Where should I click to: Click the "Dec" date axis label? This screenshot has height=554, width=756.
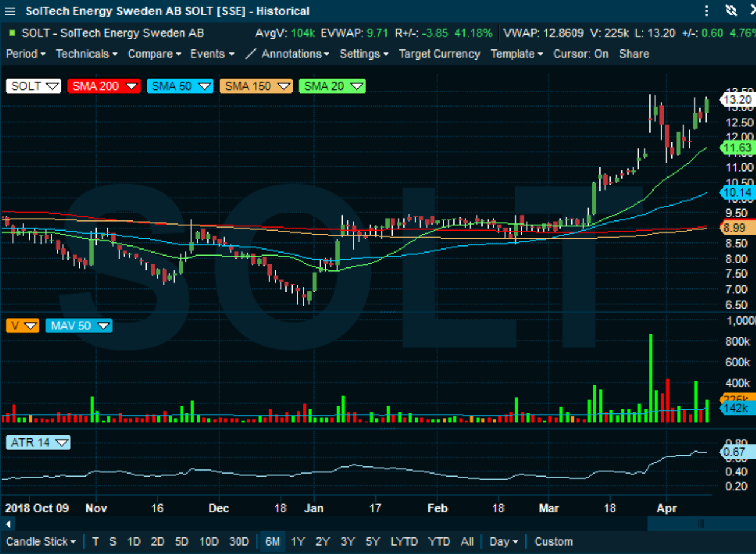click(x=219, y=508)
